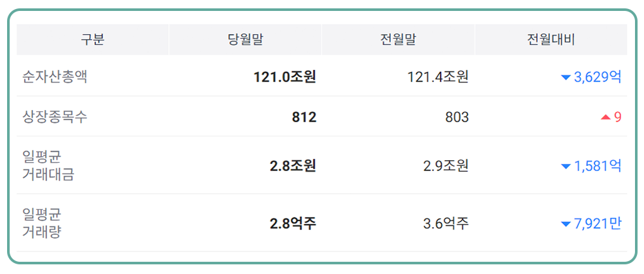Select the 전월말 column header

click(399, 40)
